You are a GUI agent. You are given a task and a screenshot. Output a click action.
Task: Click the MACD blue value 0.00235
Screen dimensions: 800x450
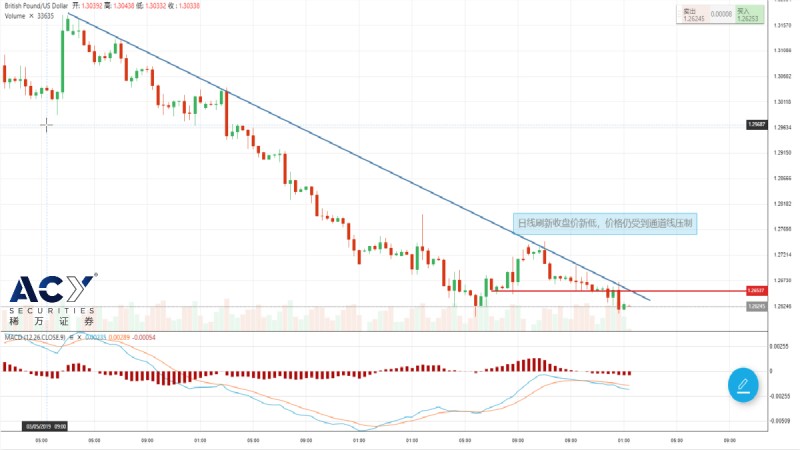96,337
